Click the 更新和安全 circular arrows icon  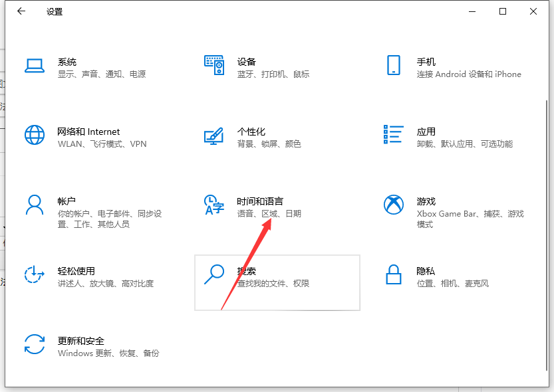[x=35, y=345]
